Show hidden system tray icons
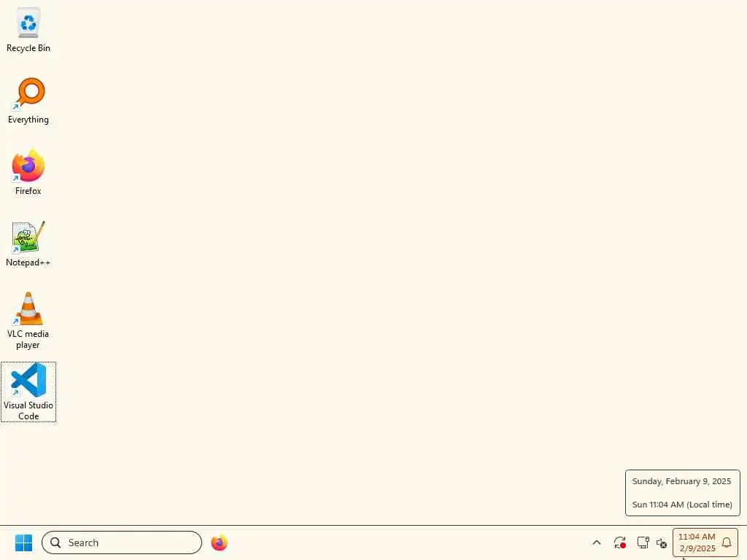 597,542
